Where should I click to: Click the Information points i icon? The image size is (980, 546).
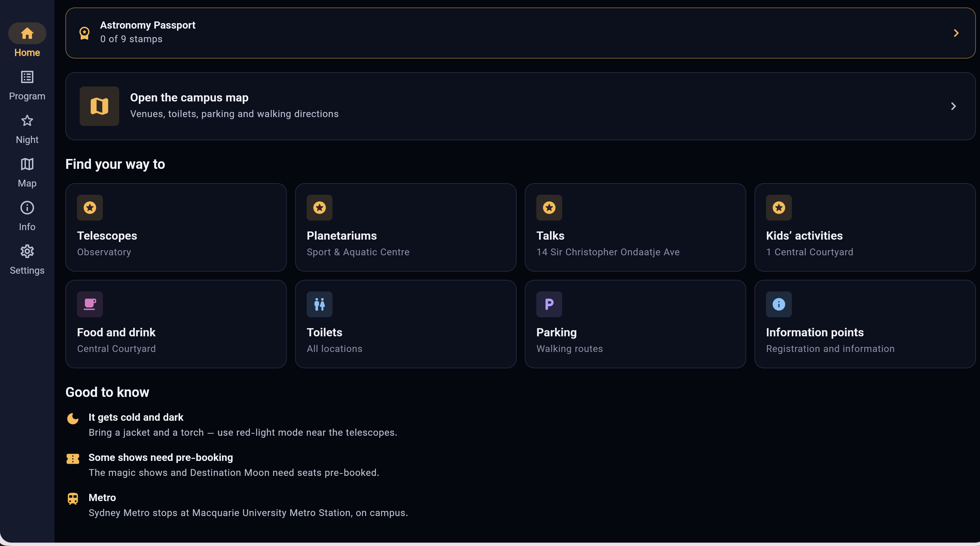click(x=779, y=304)
